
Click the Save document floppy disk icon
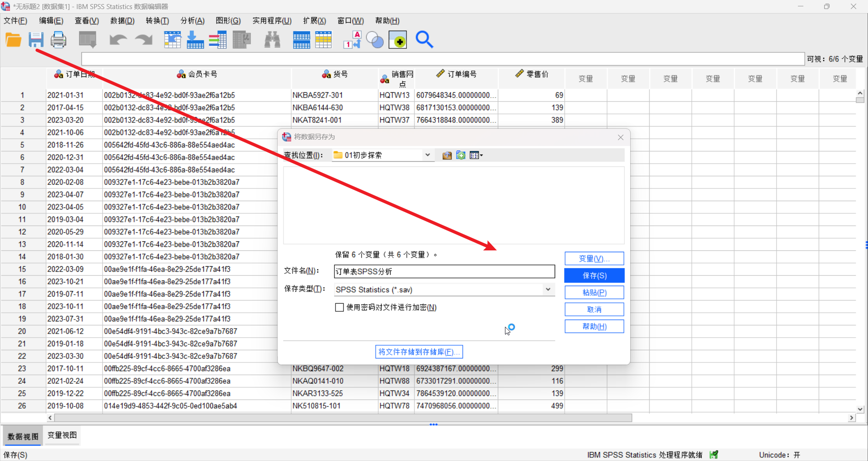pos(36,40)
